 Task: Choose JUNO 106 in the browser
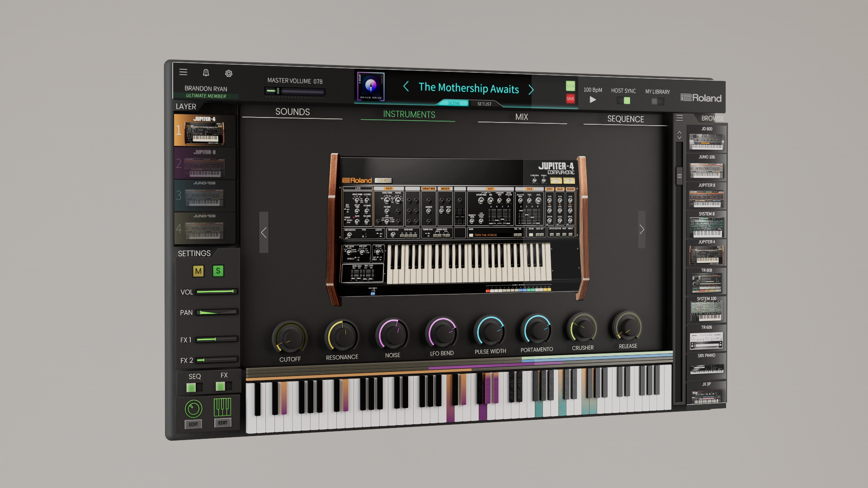coord(706,167)
